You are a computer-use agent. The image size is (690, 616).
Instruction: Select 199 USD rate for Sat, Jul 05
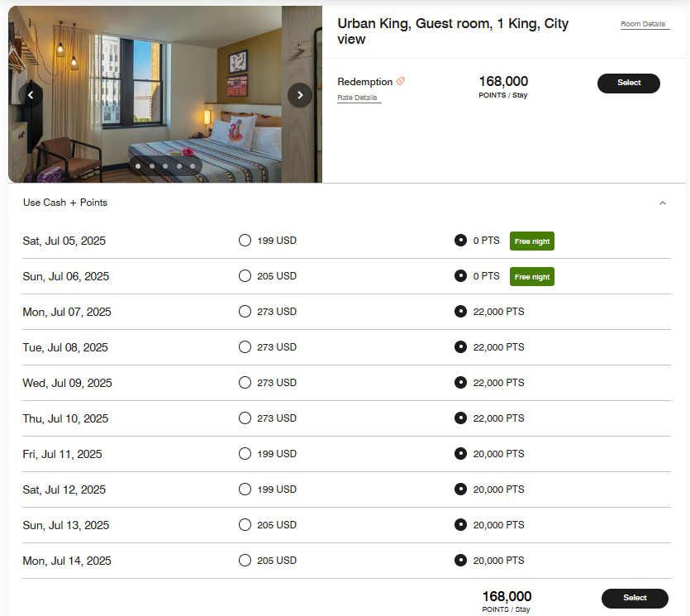tap(245, 240)
